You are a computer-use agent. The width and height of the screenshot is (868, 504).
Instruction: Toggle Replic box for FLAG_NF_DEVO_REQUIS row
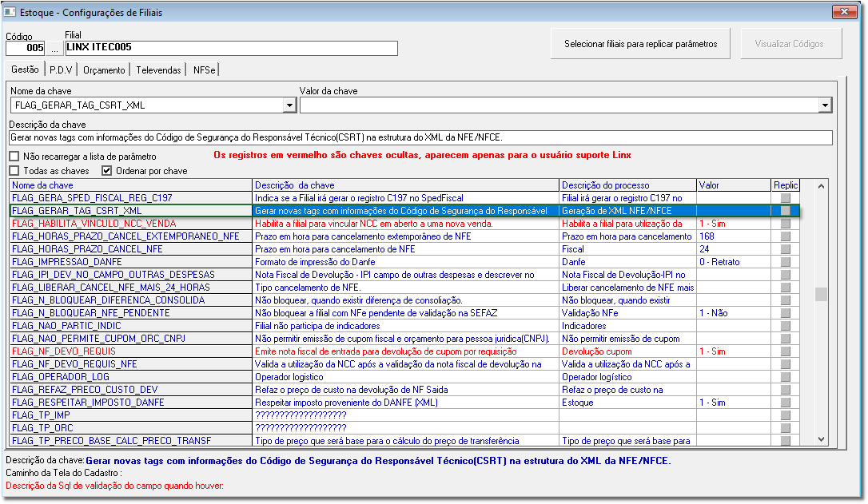[x=785, y=351]
